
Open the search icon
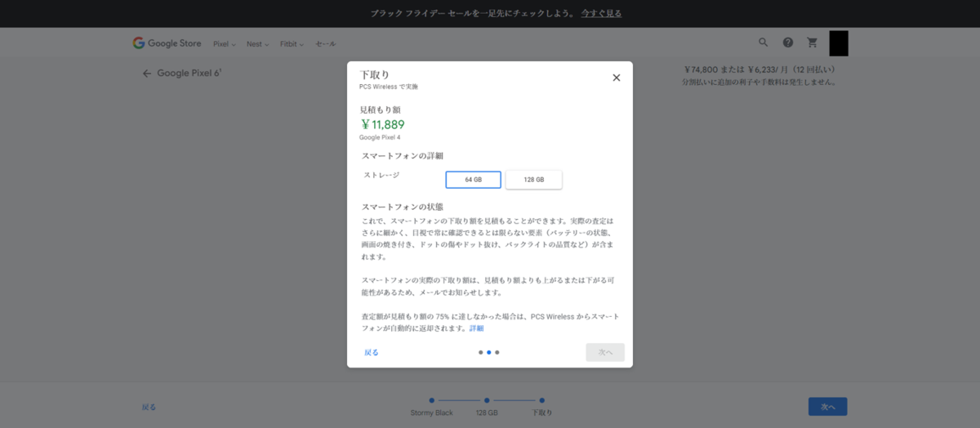(764, 42)
